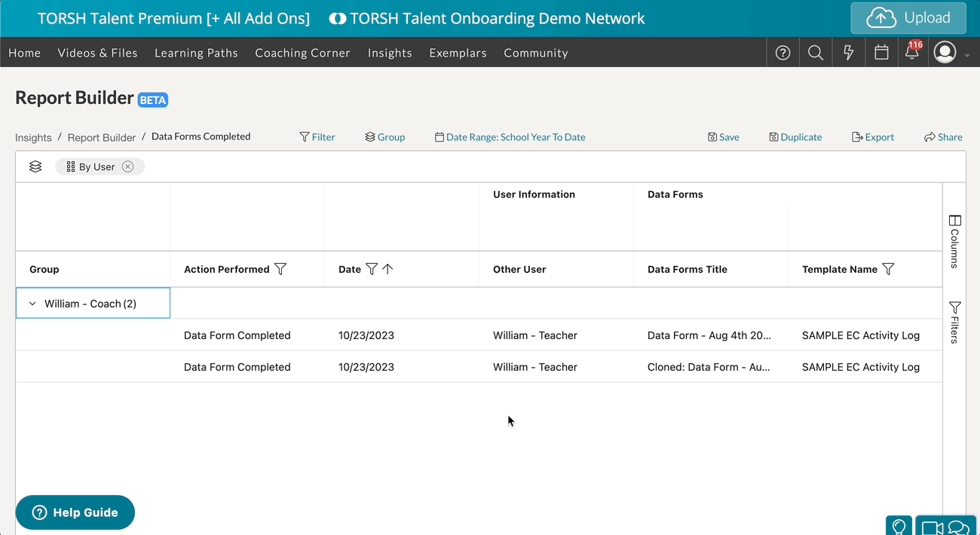Open notifications bell with 116 badge

tap(912, 53)
